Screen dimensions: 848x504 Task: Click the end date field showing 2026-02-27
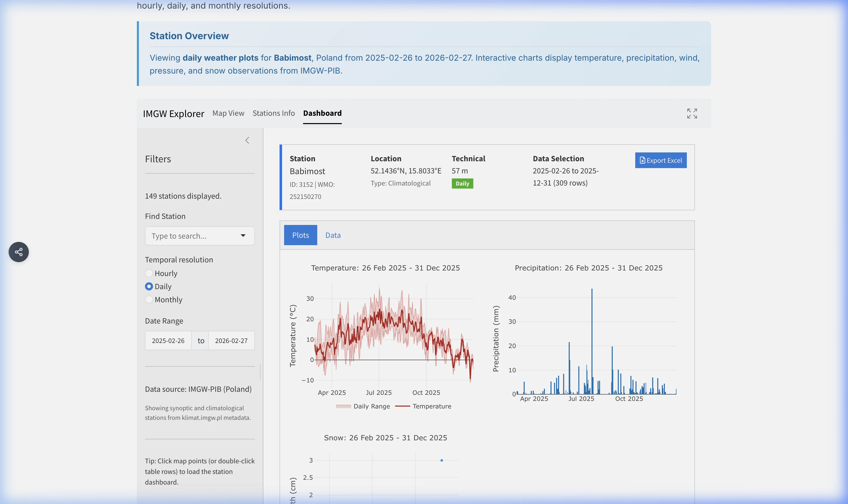[231, 340]
